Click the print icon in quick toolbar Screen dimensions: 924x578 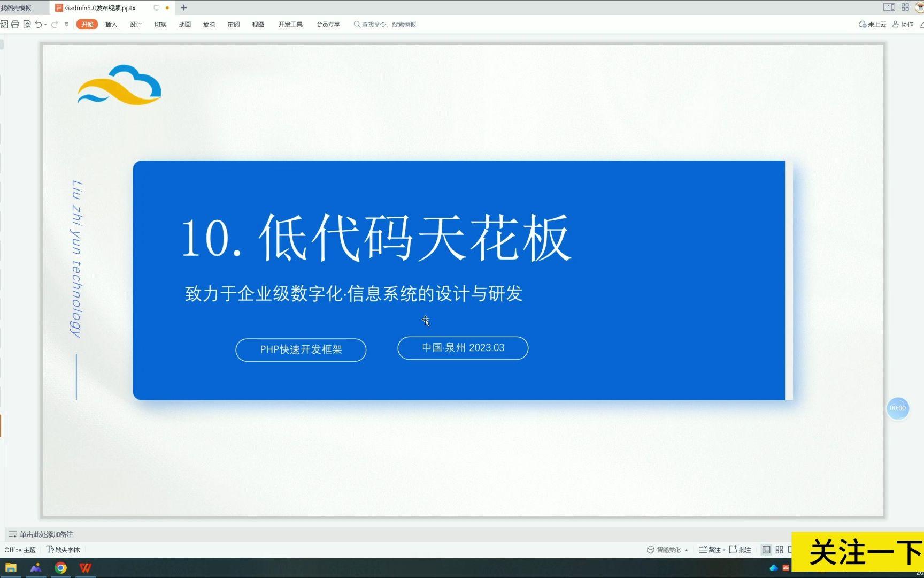pyautogui.click(x=15, y=24)
